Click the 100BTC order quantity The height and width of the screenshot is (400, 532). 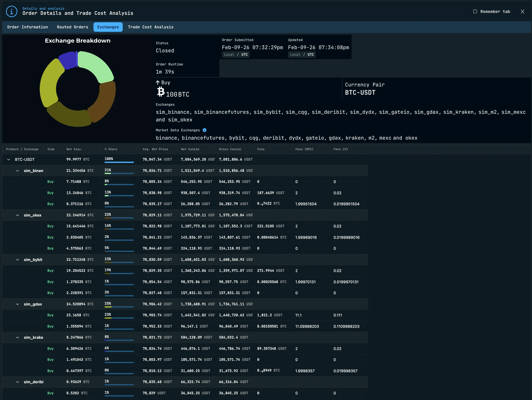177,94
